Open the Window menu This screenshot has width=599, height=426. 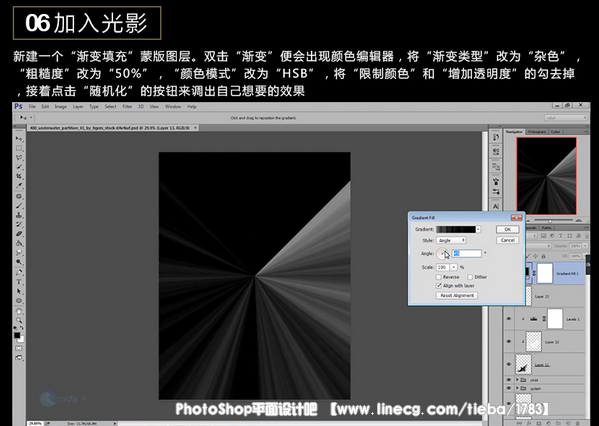pyautogui.click(x=173, y=107)
